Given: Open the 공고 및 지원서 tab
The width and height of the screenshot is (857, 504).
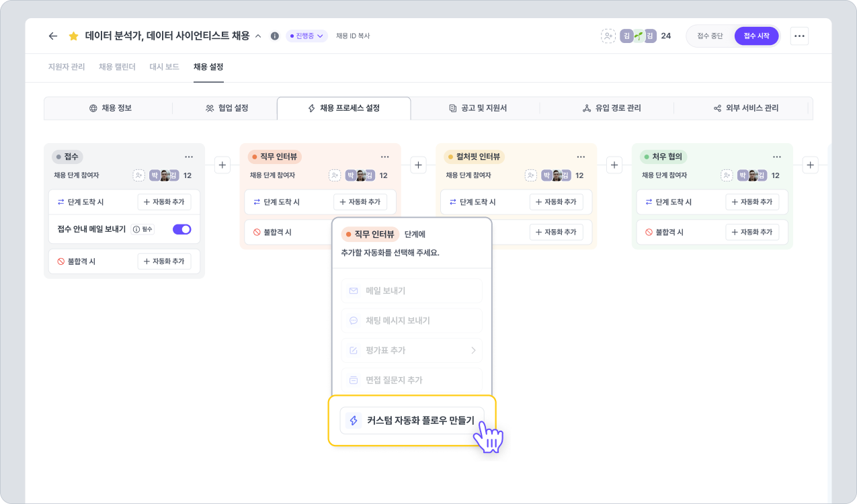Looking at the screenshot, I should click(478, 108).
